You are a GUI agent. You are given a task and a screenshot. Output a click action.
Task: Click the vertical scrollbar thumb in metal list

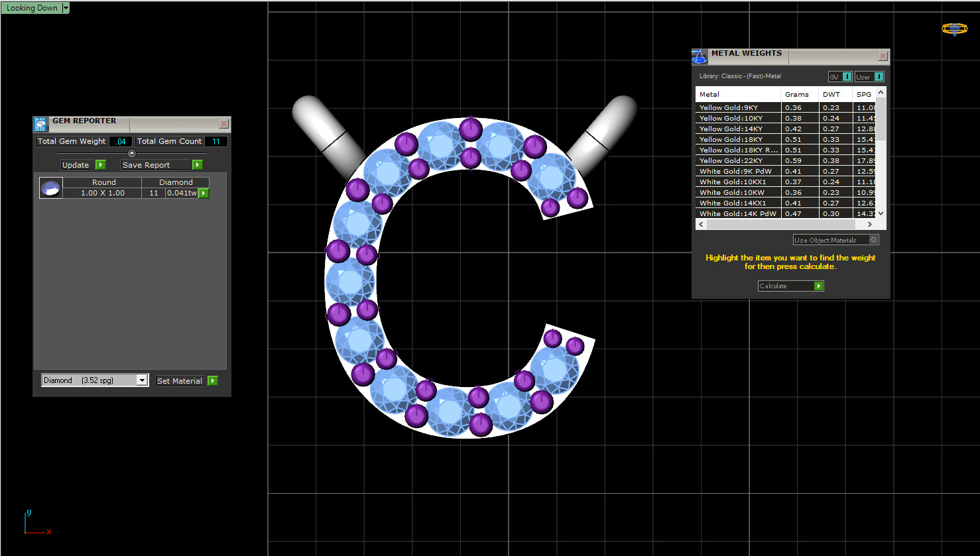pos(881,119)
